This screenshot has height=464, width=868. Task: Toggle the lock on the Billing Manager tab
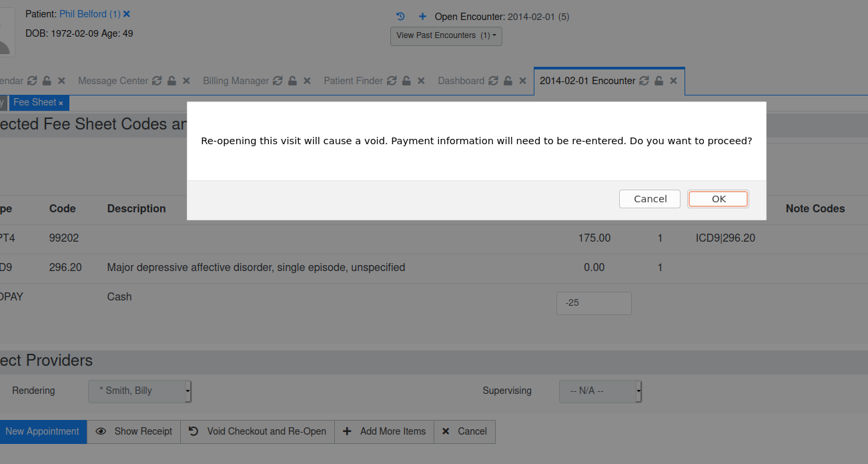click(292, 80)
